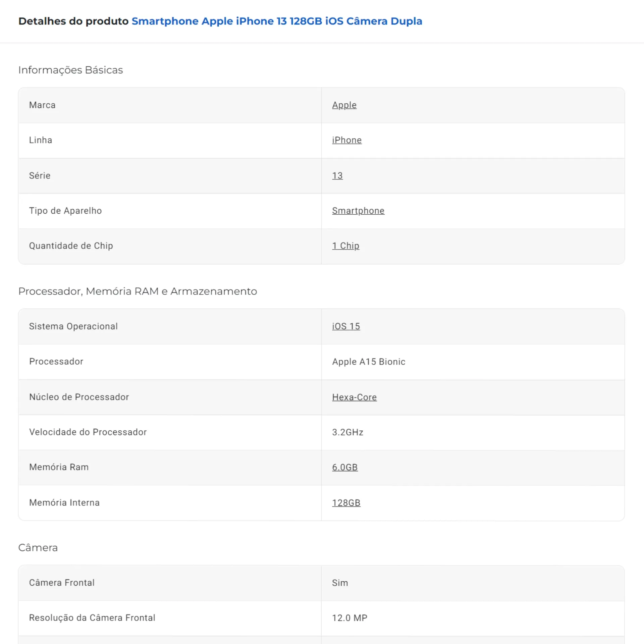Click the iOS 15 operating system link

346,326
